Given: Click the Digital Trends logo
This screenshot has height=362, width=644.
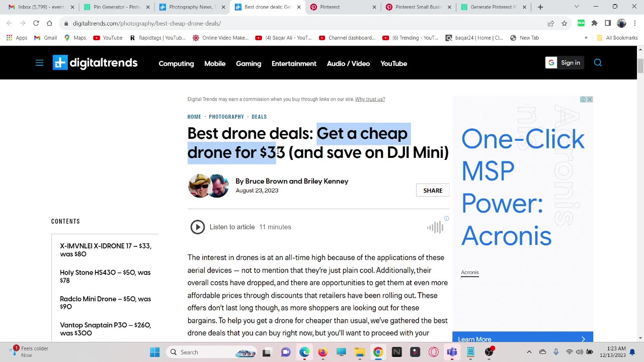Looking at the screenshot, I should click(x=95, y=63).
